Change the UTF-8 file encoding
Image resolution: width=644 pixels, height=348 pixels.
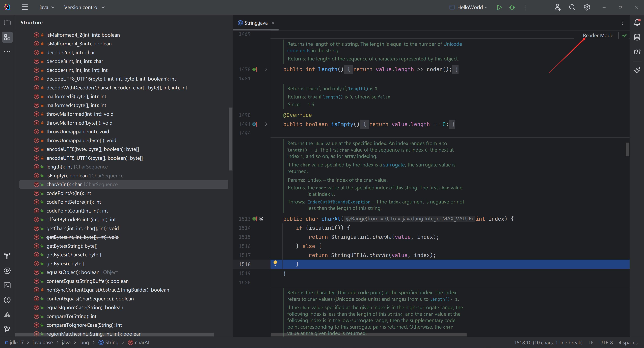pyautogui.click(x=606, y=342)
